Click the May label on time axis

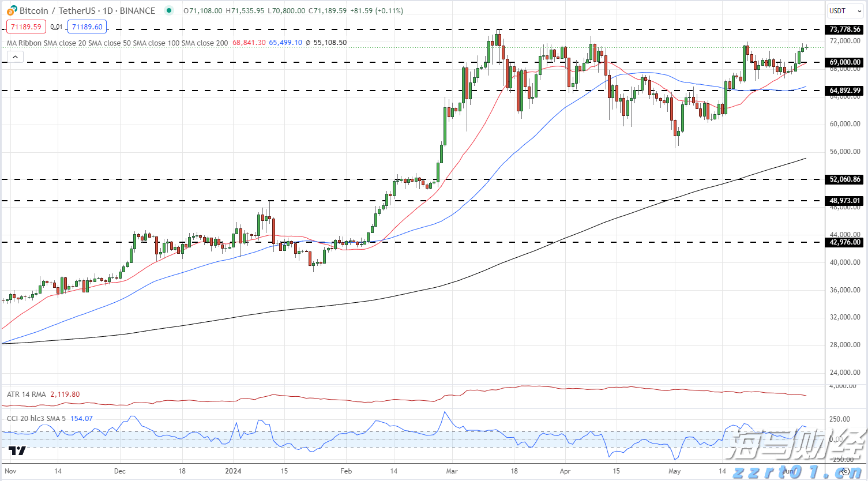(674, 471)
